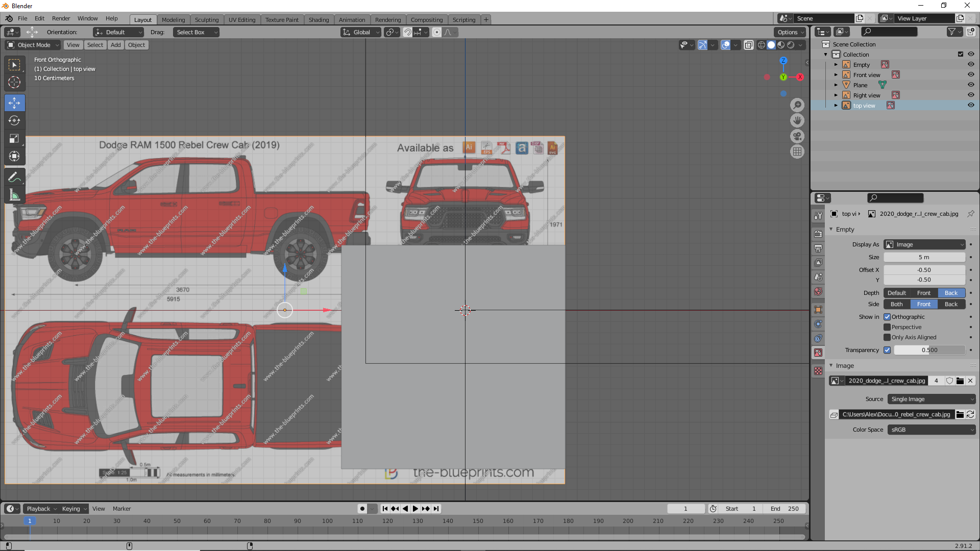Click the Add menu button in viewport header

pos(116,45)
